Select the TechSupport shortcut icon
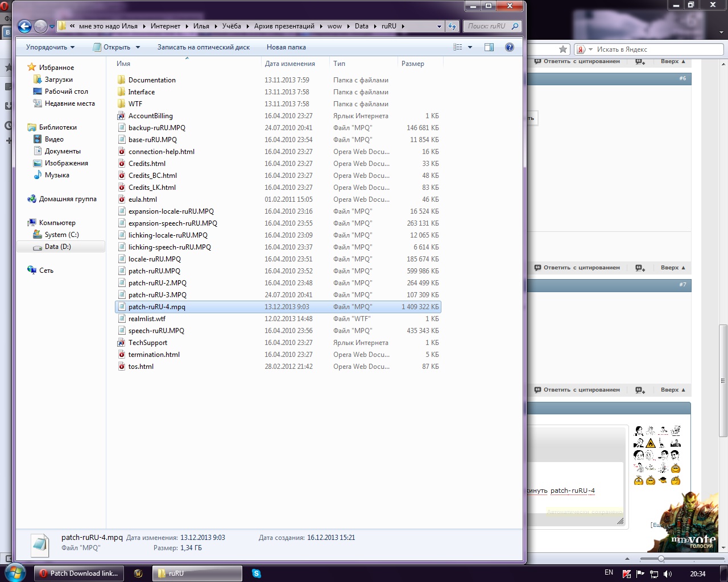Screen dimensions: 728x582 pos(121,342)
